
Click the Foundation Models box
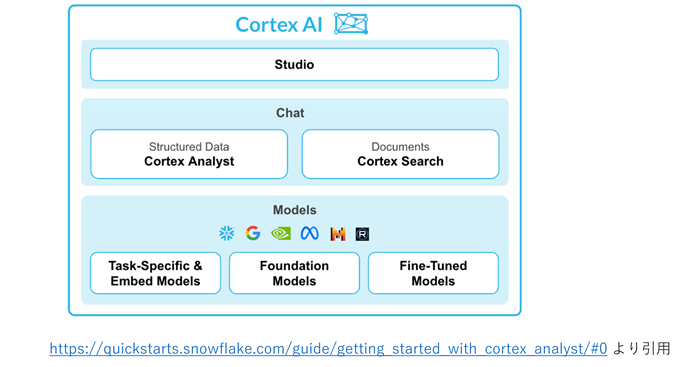tap(294, 273)
